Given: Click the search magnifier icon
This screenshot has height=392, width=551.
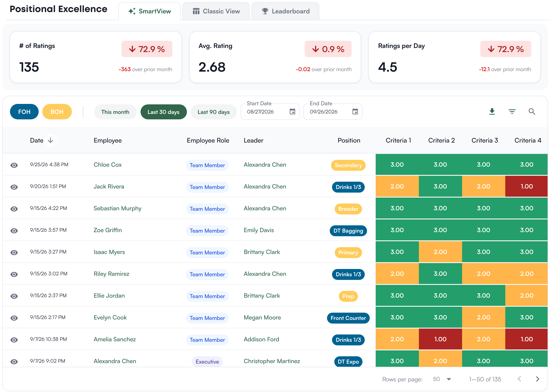Looking at the screenshot, I should [x=532, y=111].
